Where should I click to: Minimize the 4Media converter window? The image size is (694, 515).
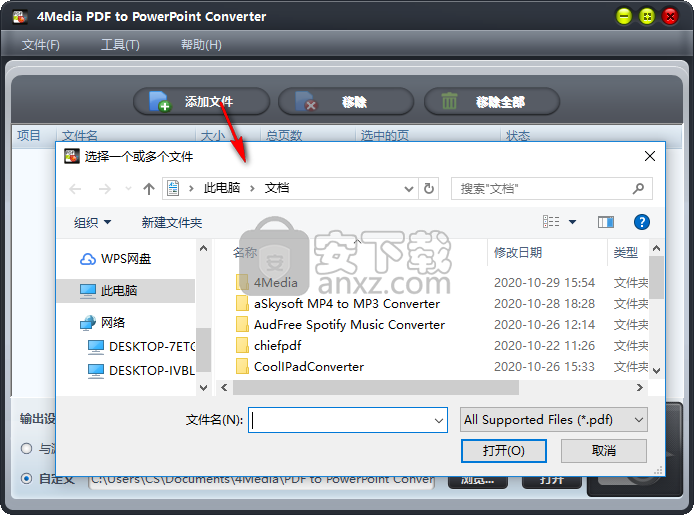624,17
